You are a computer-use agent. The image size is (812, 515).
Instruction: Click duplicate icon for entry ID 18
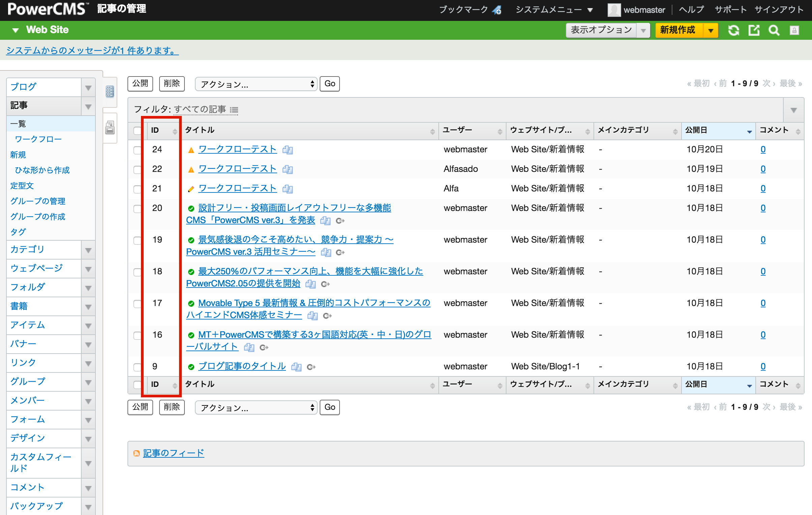pos(311,284)
